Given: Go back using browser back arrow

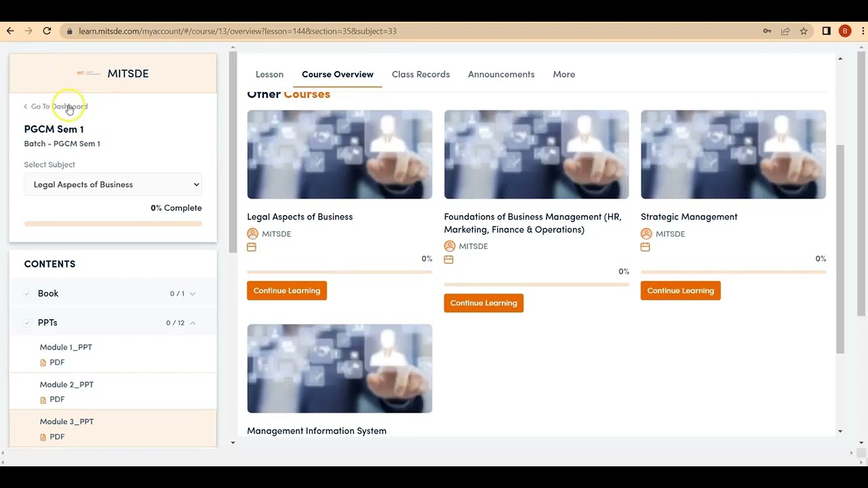Looking at the screenshot, I should click(x=10, y=30).
